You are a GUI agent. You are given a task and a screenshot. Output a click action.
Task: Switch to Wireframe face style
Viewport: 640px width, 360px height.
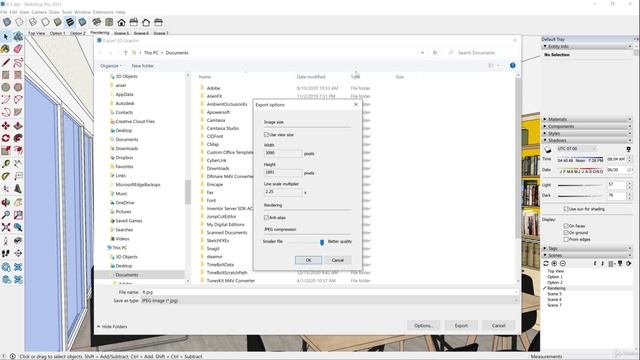(33, 22)
